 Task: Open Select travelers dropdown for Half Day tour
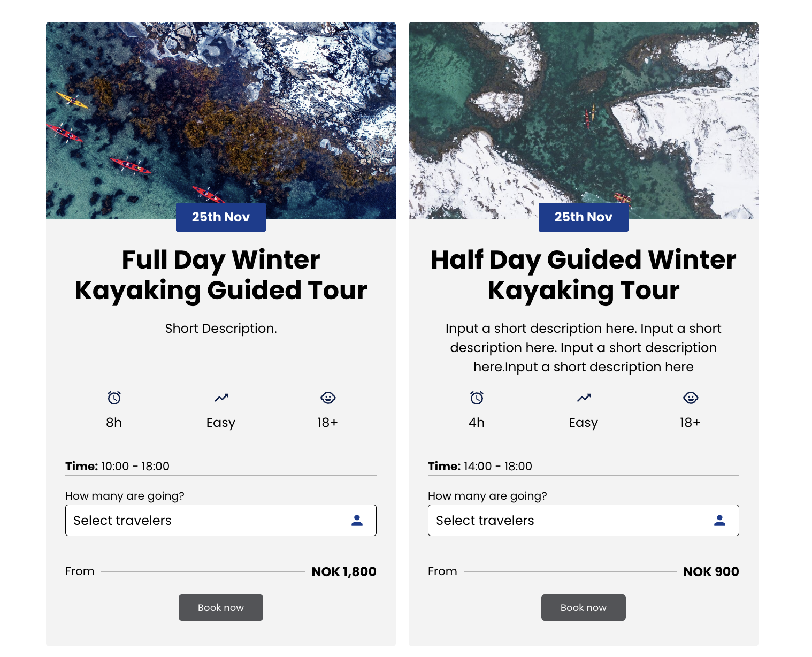(x=584, y=520)
